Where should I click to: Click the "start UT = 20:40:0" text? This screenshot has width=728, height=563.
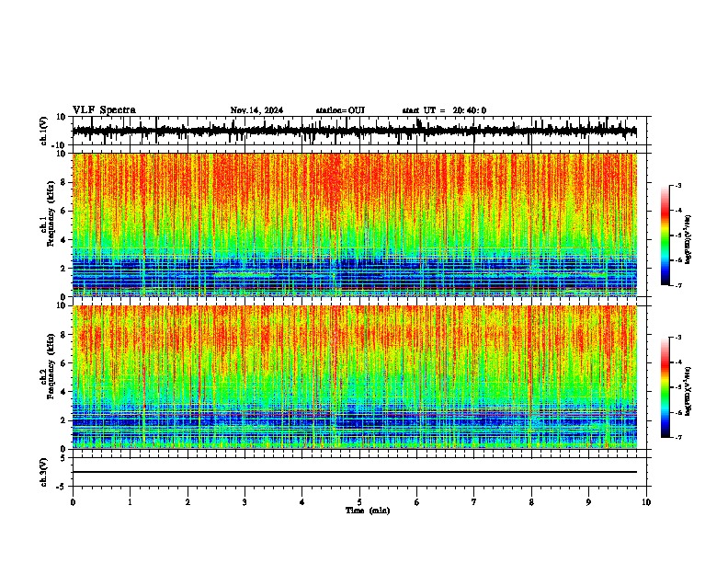click(444, 110)
